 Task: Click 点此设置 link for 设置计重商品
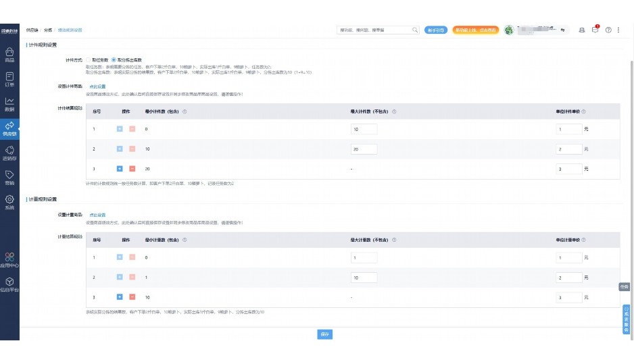(x=97, y=215)
